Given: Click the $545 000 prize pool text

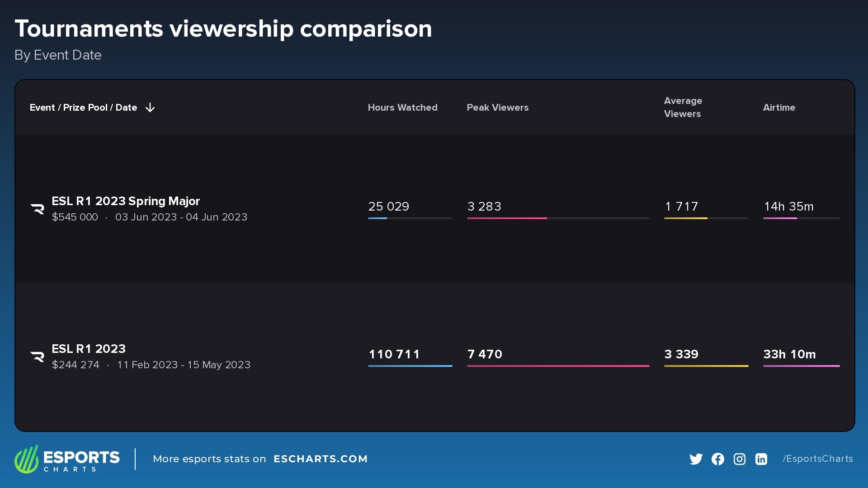Looking at the screenshot, I should pyautogui.click(x=75, y=217).
